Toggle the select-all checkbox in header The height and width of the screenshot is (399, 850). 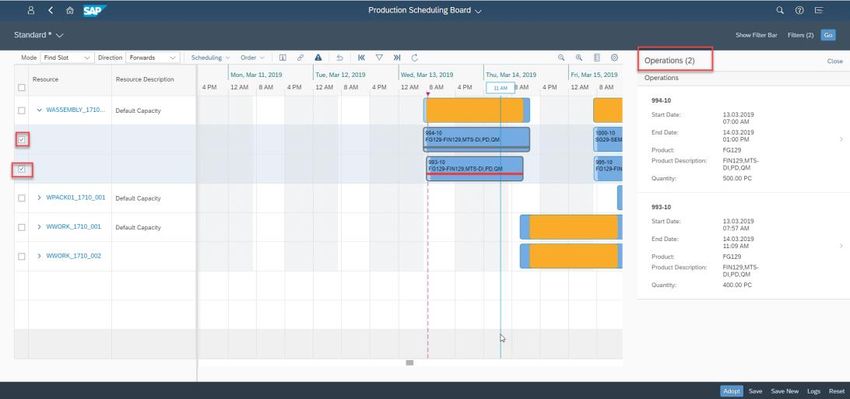coord(22,87)
